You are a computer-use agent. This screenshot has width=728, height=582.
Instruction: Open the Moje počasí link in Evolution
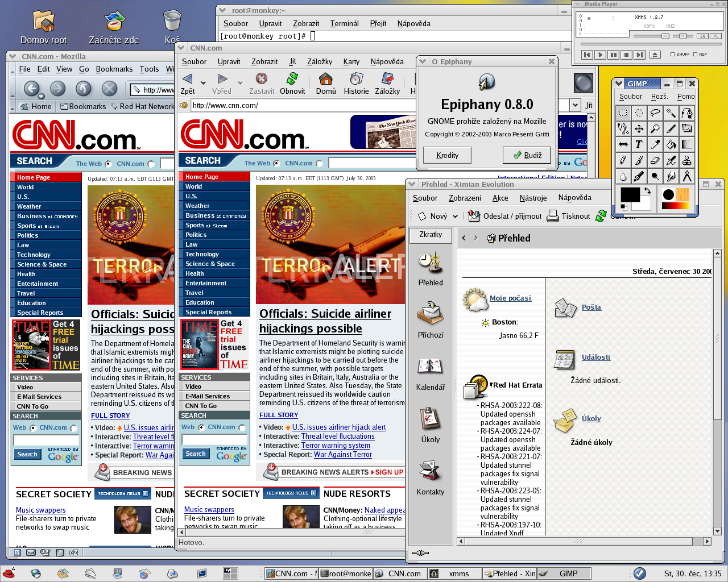tap(510, 298)
